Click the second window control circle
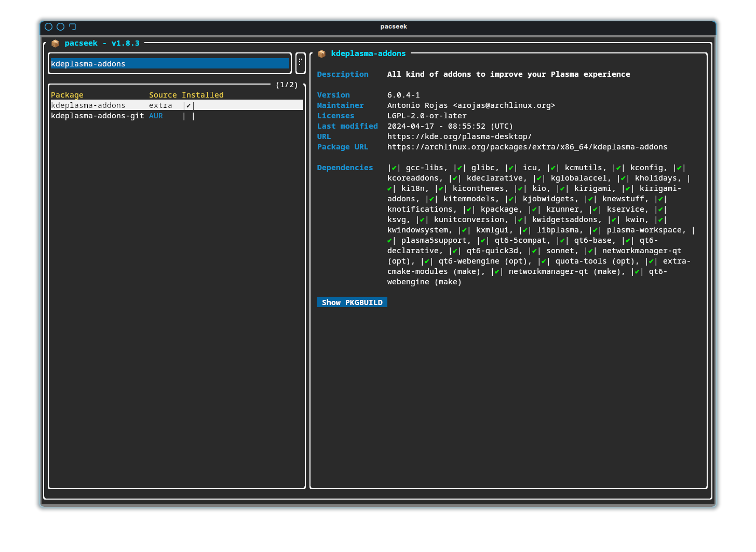Viewport: 756px width, 552px height. click(60, 26)
